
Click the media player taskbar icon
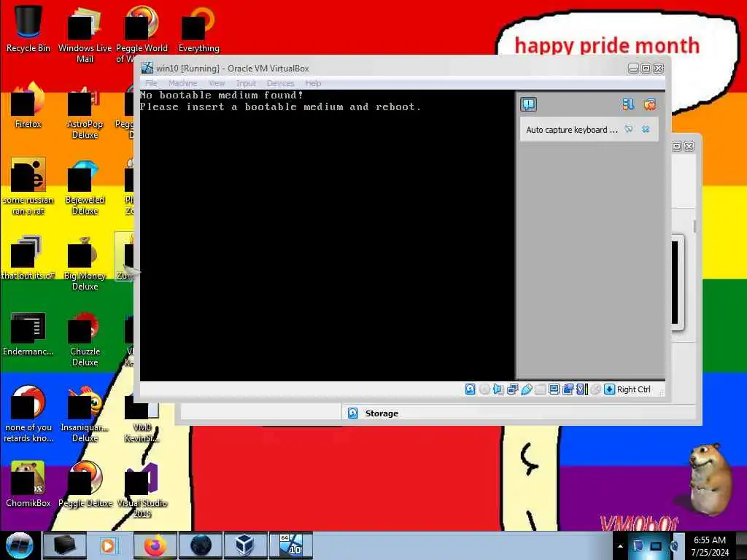coord(109,545)
